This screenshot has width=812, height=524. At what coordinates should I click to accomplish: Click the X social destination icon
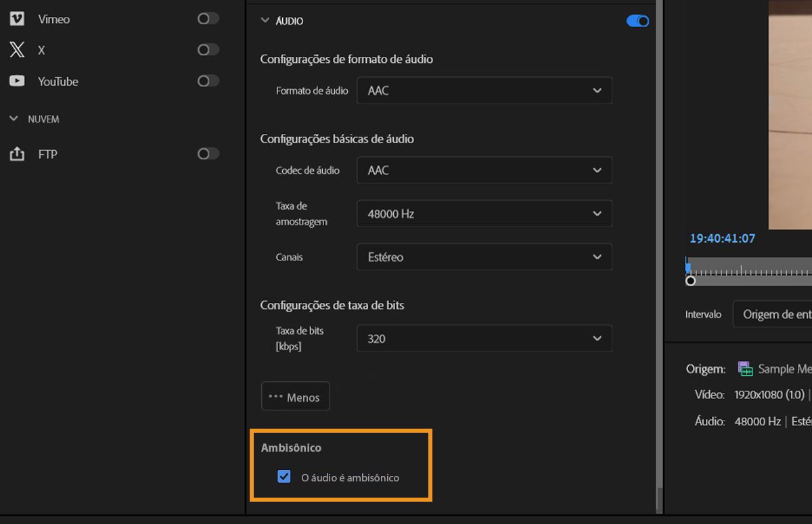17,49
